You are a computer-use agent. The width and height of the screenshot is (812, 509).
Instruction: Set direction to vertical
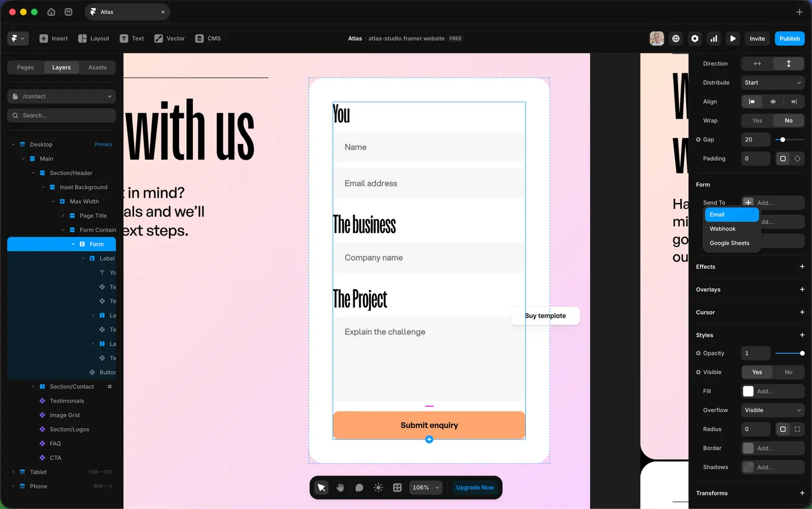[789, 63]
